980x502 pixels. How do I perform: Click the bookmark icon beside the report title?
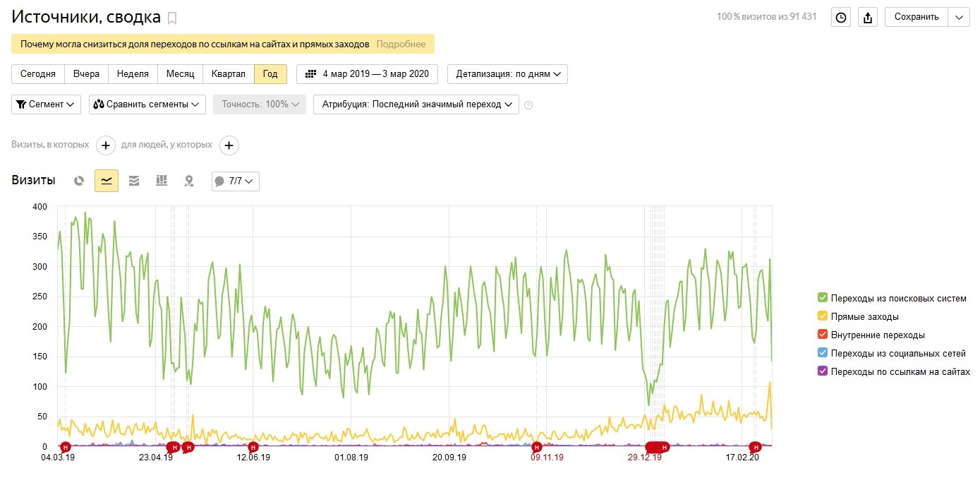coord(172,18)
